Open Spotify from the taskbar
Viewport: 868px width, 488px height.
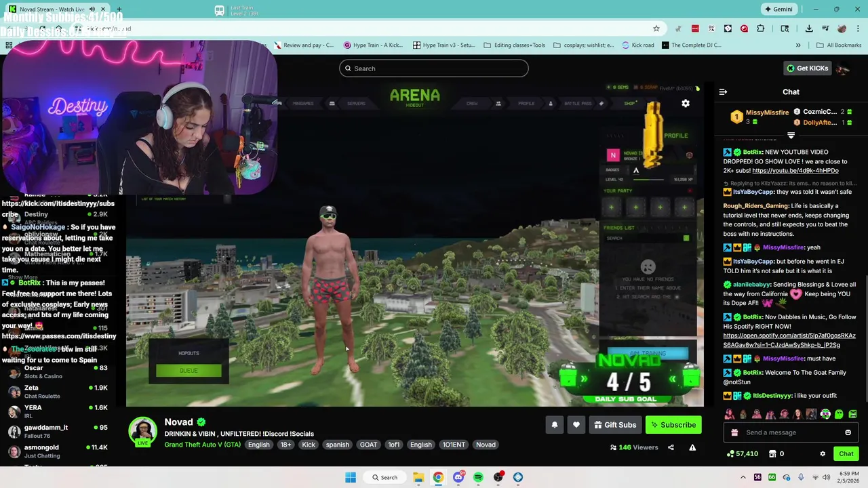pos(478,477)
